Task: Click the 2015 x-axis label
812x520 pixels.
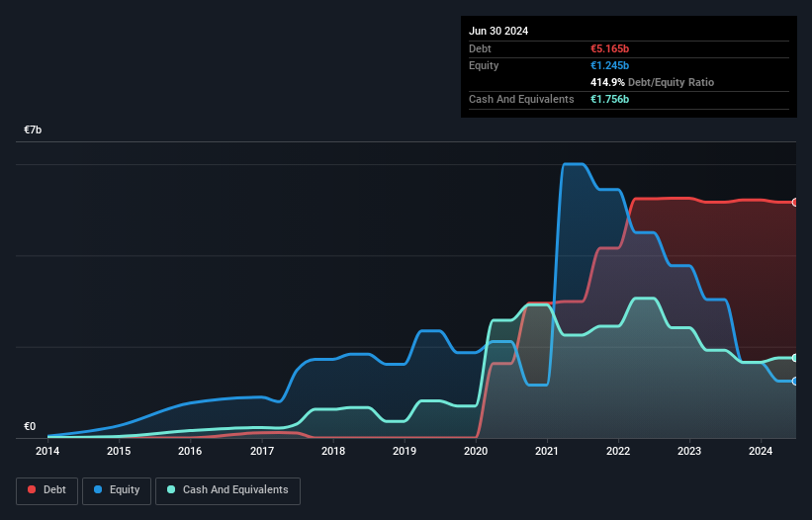Action: click(x=119, y=451)
